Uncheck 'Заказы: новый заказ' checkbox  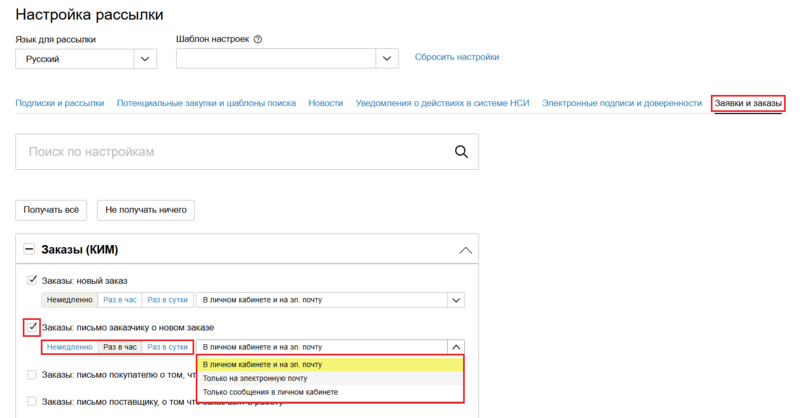coord(32,280)
